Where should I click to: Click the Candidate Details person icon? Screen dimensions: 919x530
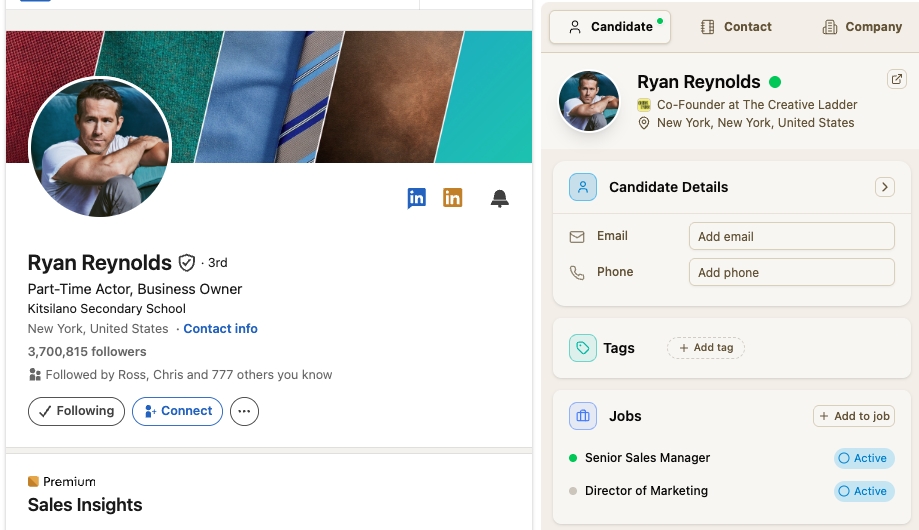pyautogui.click(x=583, y=187)
